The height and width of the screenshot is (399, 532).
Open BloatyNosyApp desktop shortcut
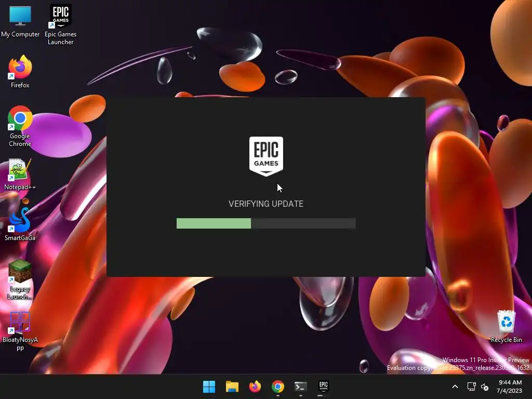20,331
